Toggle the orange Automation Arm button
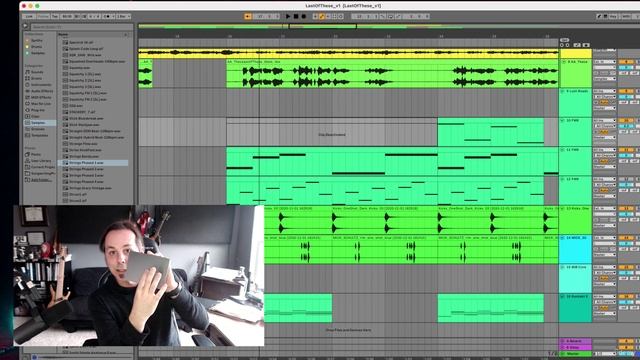 click(322, 16)
